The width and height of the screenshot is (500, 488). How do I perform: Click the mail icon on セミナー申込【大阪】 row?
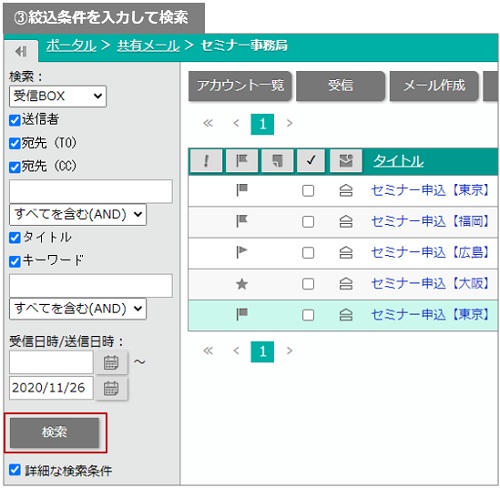click(x=346, y=284)
